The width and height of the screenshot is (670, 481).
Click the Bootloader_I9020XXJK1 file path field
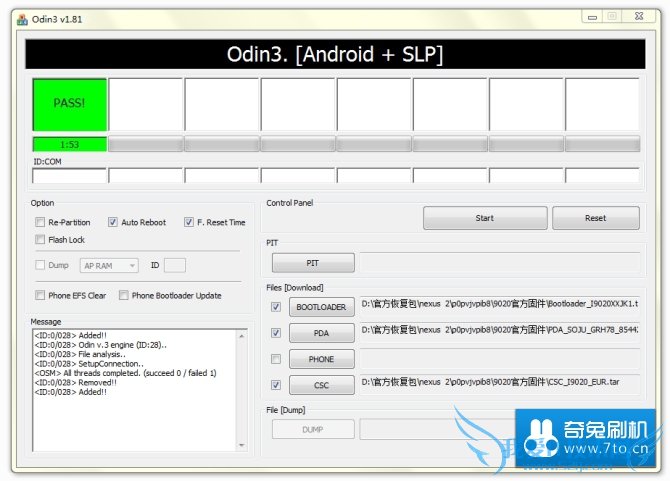click(500, 304)
